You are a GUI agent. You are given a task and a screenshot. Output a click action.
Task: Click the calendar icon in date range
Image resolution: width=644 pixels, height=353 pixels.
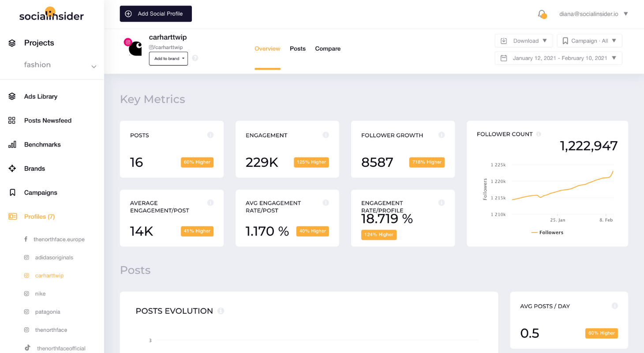click(504, 58)
